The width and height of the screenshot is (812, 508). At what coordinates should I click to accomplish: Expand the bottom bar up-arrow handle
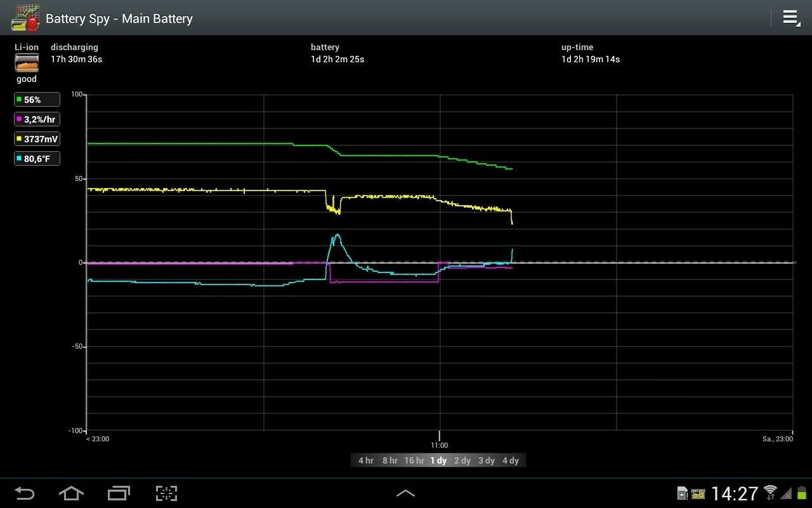click(406, 493)
